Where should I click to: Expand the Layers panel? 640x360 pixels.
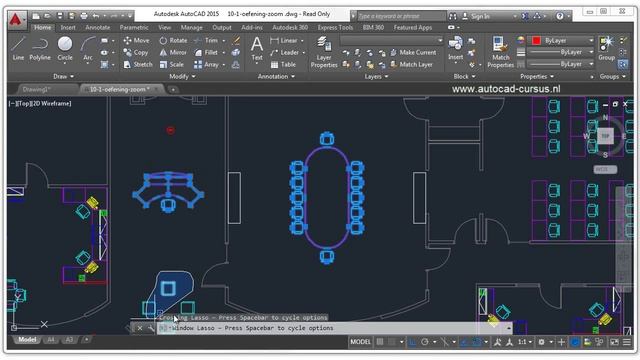coord(376,76)
